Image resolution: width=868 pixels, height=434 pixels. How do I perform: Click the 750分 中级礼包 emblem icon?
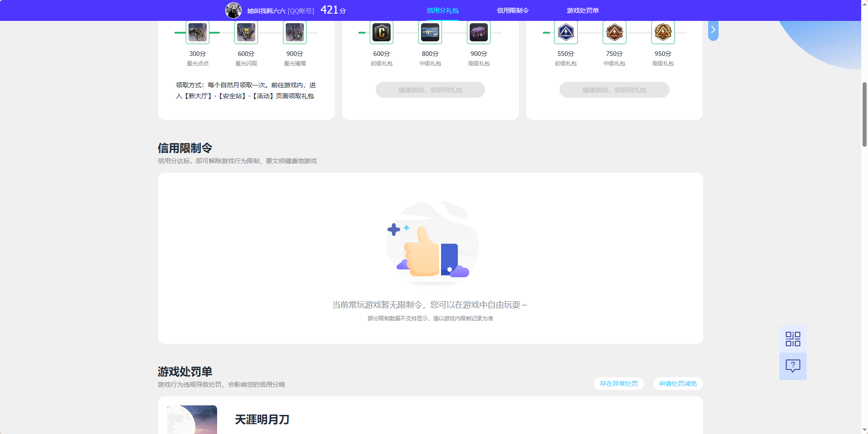click(614, 32)
